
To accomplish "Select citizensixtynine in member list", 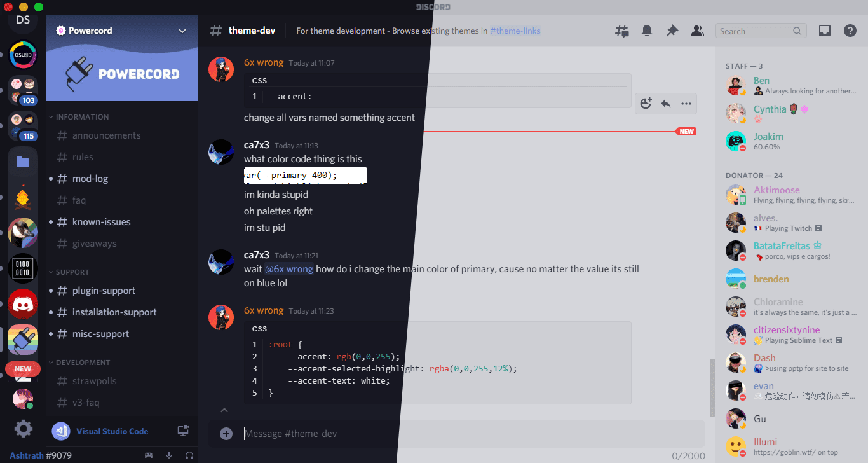I will [792, 335].
